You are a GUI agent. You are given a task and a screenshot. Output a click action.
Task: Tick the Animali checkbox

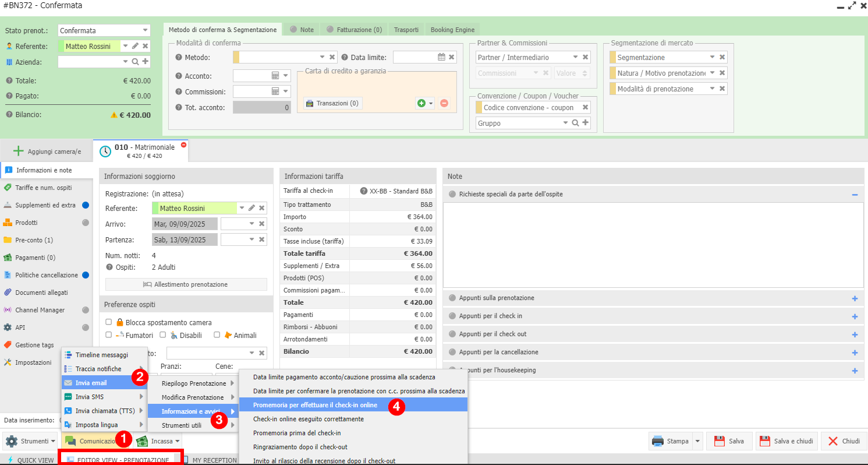(217, 335)
